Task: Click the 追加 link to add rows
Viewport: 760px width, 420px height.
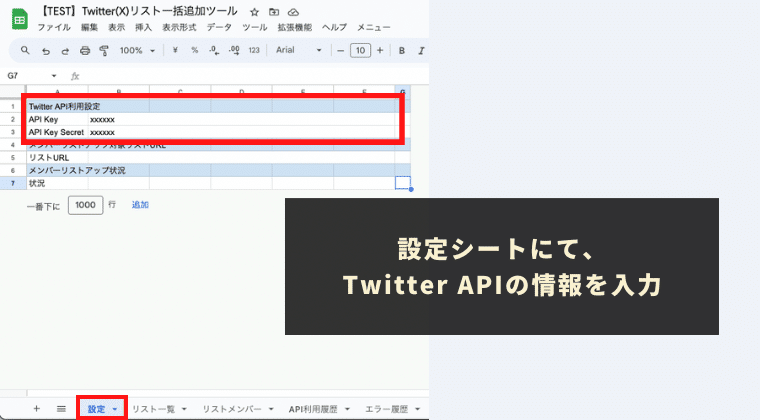Action: click(140, 205)
